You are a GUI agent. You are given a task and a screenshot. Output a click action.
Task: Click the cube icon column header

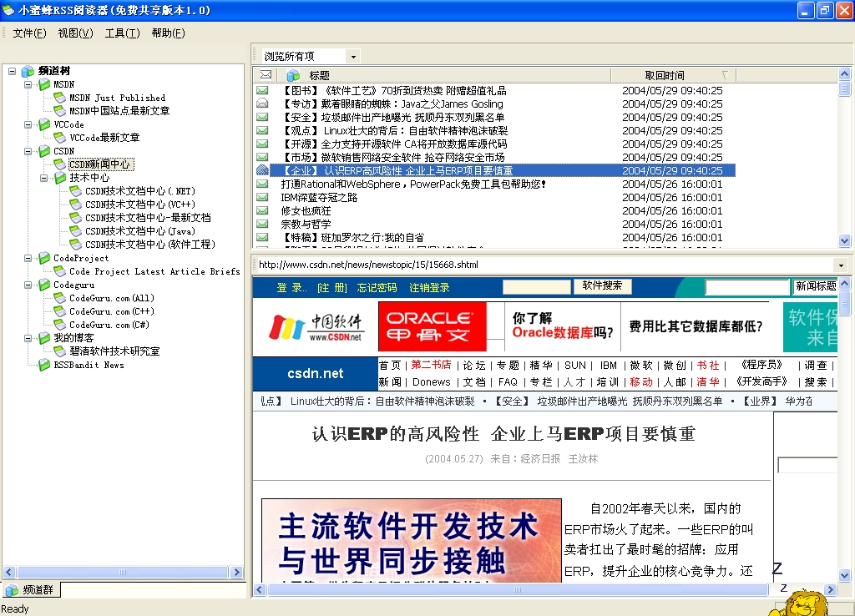pos(293,75)
